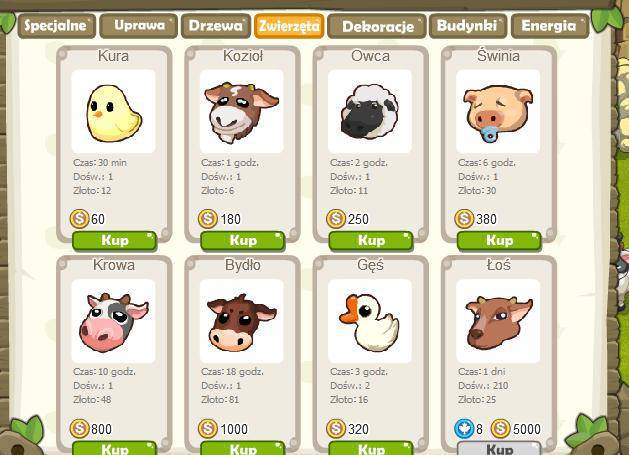Click the grey Kup button under Łoś
This screenshot has height=455, width=629.
tap(499, 449)
